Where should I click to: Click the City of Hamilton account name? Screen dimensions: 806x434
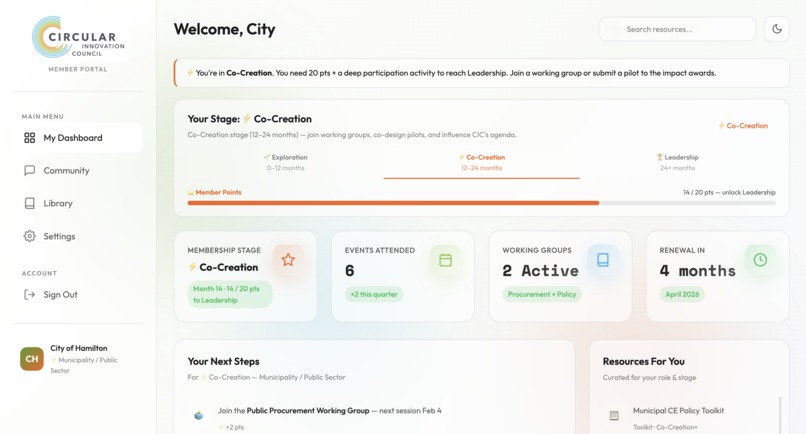tap(79, 348)
